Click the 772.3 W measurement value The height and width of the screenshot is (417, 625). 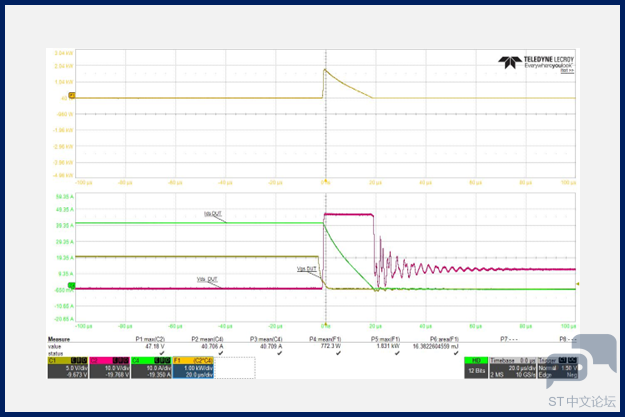tap(331, 346)
